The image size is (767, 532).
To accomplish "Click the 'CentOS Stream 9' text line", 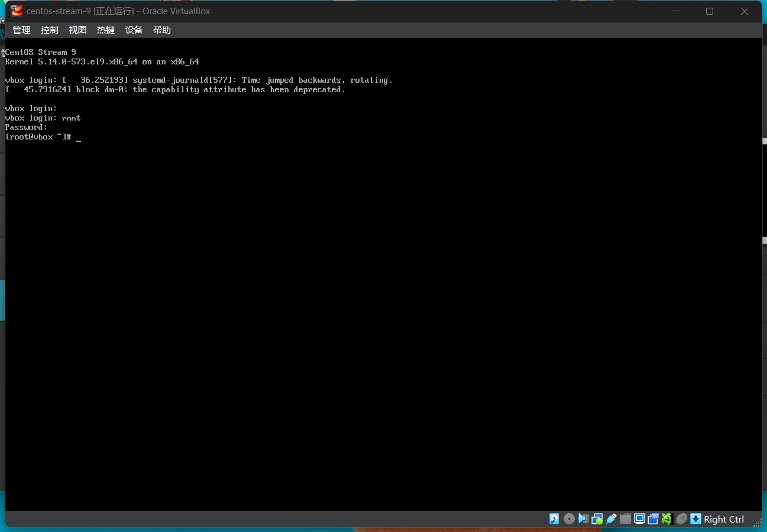I will coord(41,52).
